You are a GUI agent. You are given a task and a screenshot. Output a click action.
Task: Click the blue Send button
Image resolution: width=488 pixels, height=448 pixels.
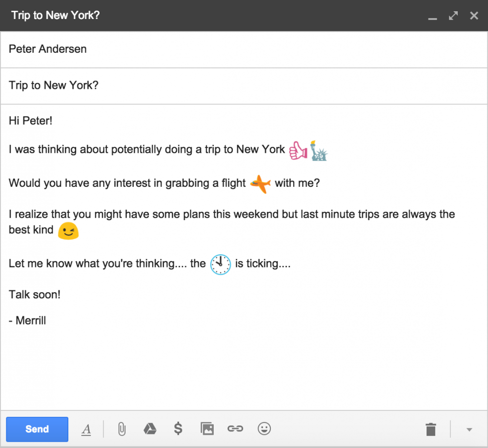point(37,429)
